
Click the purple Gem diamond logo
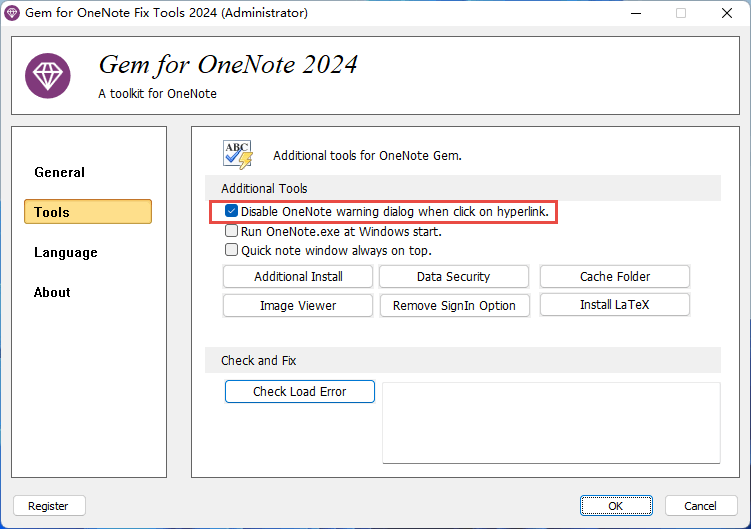(x=48, y=76)
